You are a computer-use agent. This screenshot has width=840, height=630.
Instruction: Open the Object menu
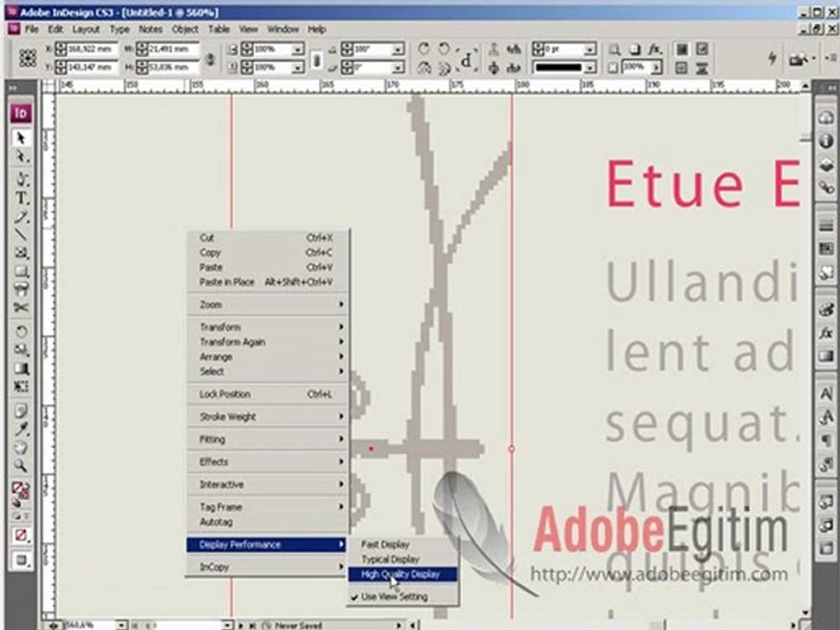point(185,30)
